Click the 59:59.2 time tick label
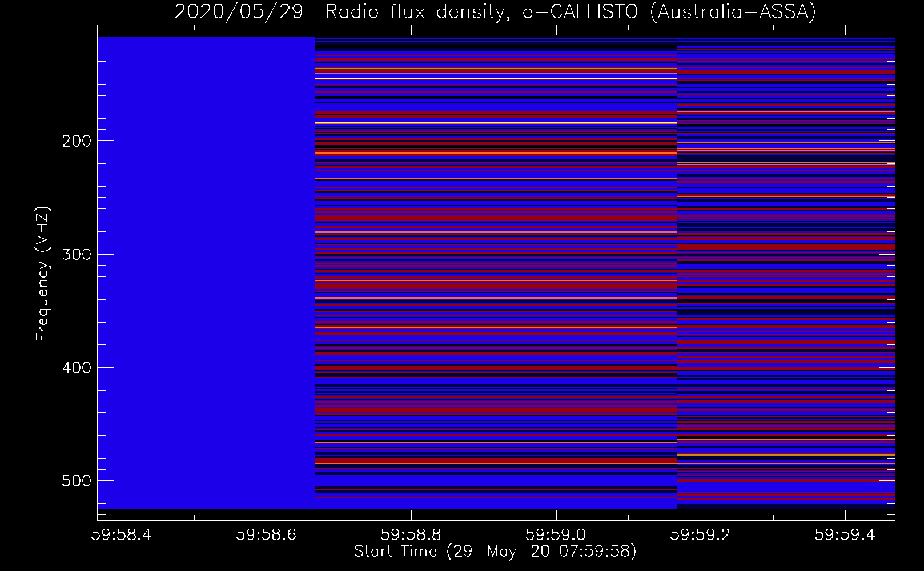This screenshot has width=924, height=571. [700, 534]
